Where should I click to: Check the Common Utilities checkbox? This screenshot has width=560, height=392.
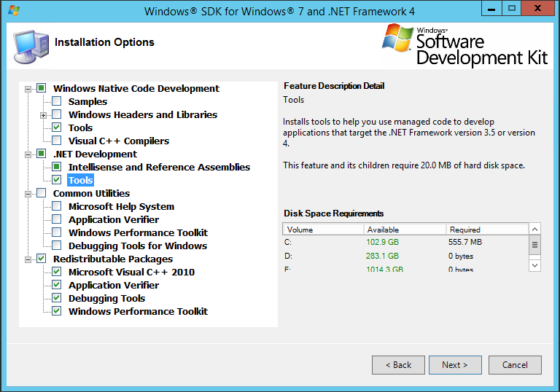(x=42, y=193)
